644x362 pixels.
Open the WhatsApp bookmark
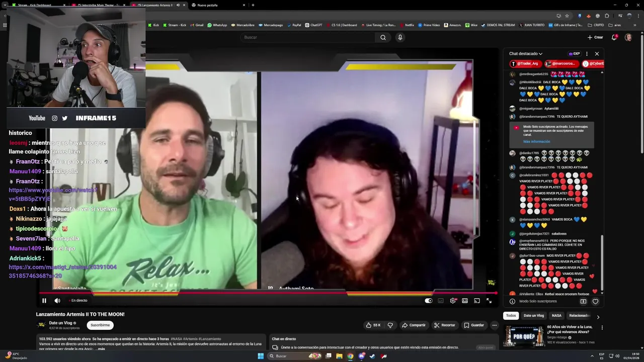pos(217,25)
